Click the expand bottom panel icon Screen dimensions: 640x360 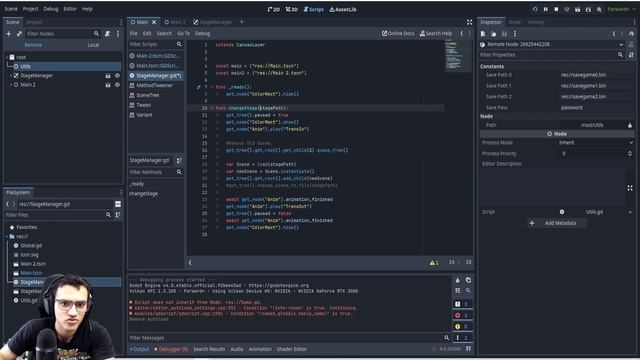(x=468, y=349)
